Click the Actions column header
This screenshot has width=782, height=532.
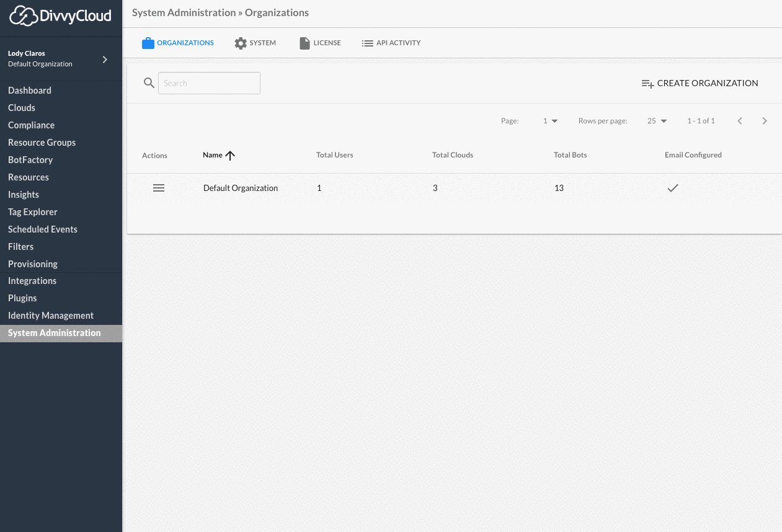[x=155, y=156]
